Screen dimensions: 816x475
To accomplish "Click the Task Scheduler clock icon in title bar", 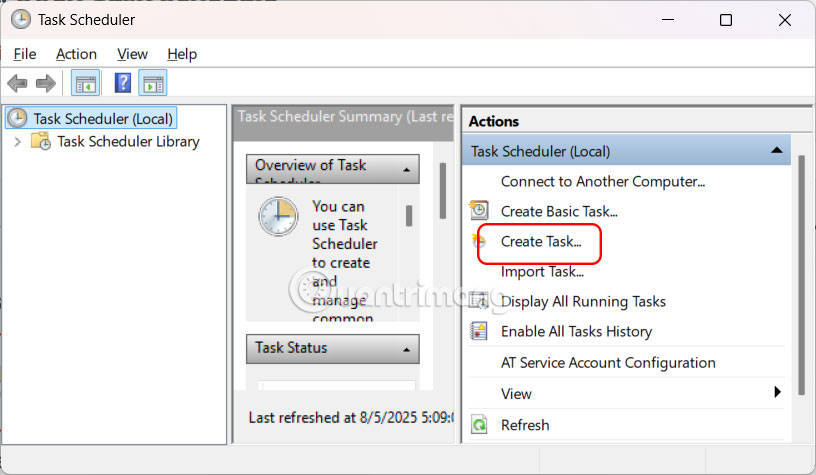I will click(x=21, y=20).
